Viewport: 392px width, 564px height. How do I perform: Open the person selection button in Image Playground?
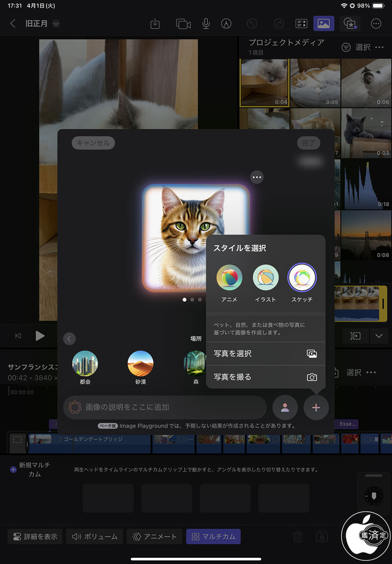(x=285, y=407)
